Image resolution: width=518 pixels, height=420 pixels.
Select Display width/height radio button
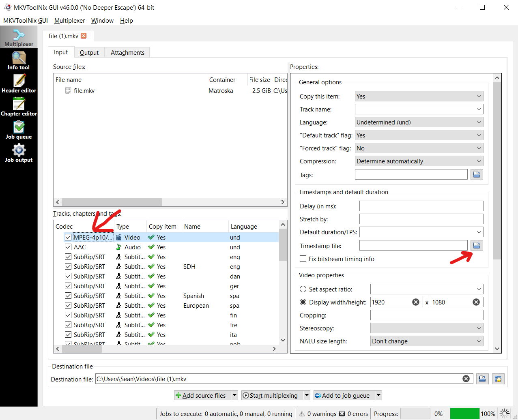[303, 302]
